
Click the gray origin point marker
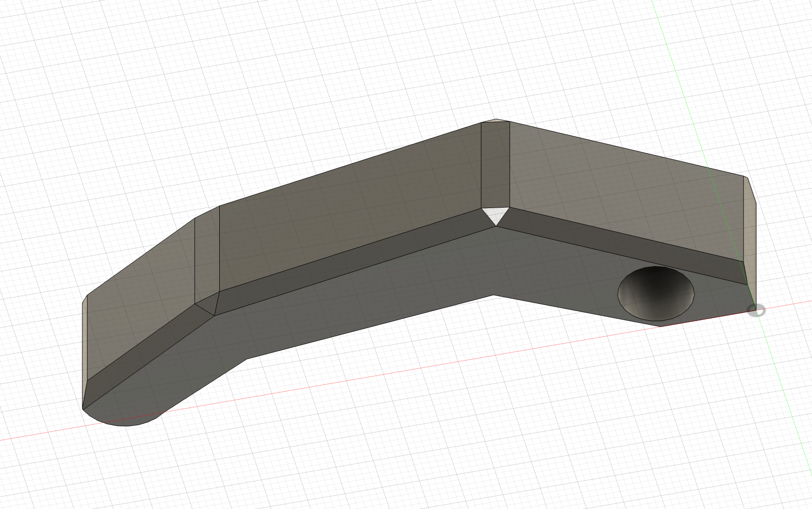pos(756,311)
